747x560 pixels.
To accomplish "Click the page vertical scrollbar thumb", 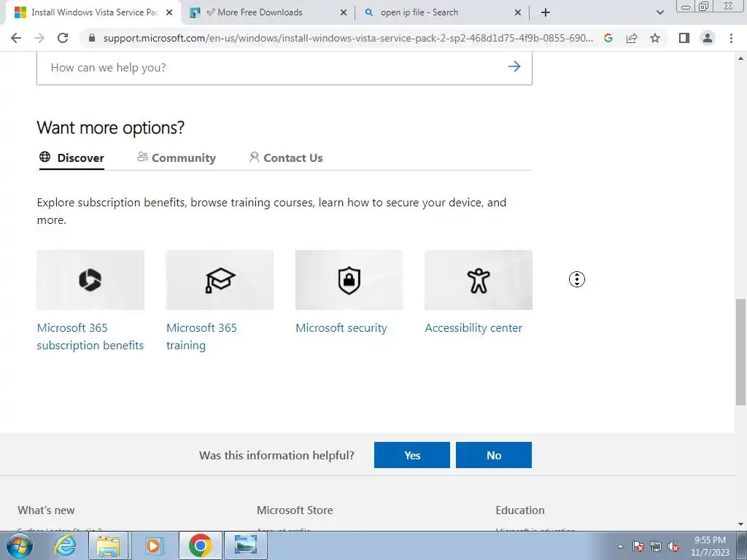I will click(x=740, y=352).
